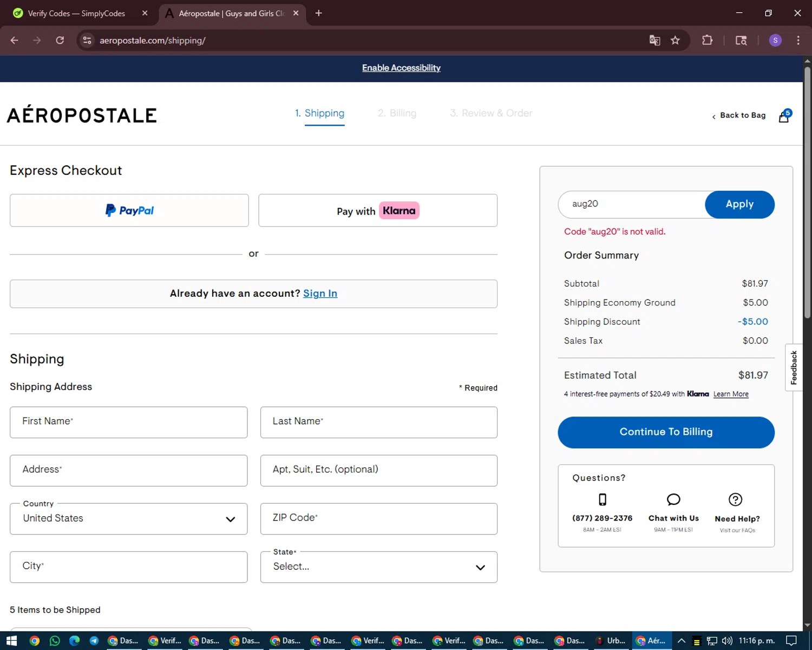Click the ZIP Code field
The width and height of the screenshot is (812, 650).
click(379, 519)
